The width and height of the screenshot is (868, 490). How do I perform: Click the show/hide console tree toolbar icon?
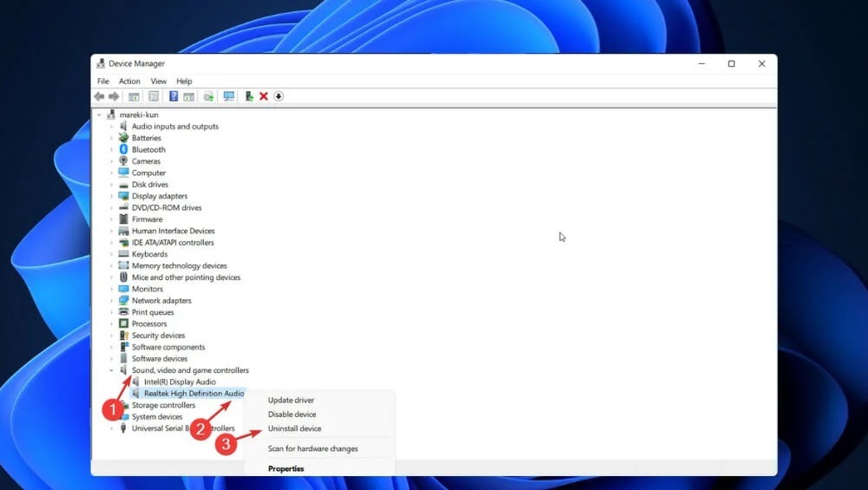point(134,96)
